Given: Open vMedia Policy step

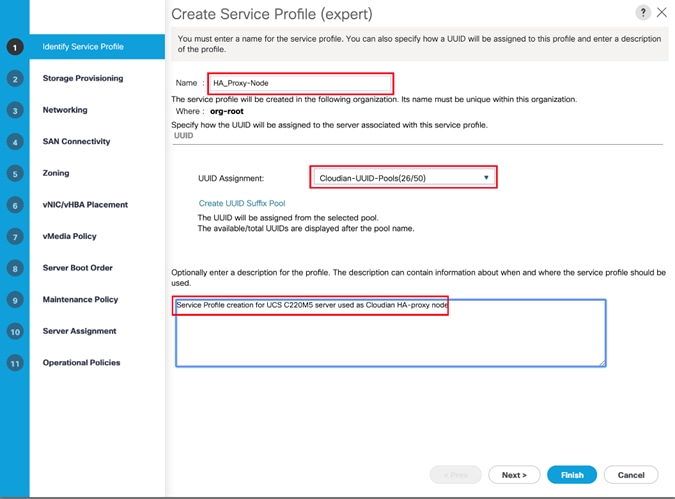Looking at the screenshot, I should click(x=69, y=236).
